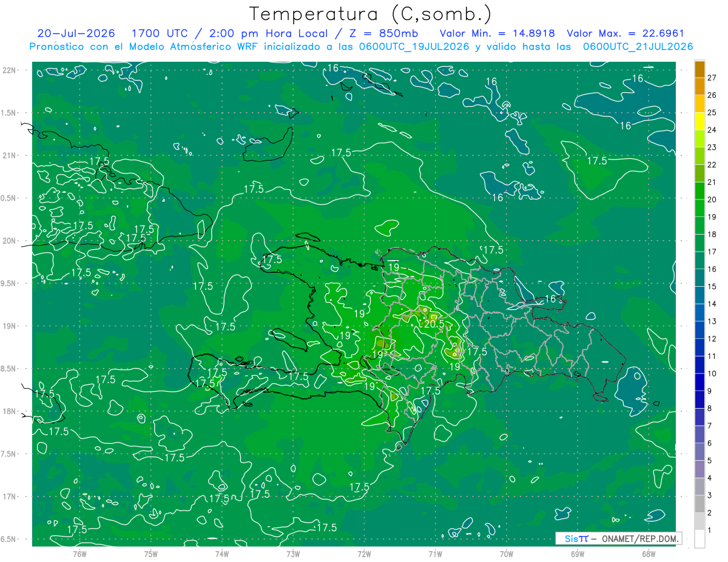
Task: Click the teal color bar segment between 15 and 16
Action: click(699, 278)
